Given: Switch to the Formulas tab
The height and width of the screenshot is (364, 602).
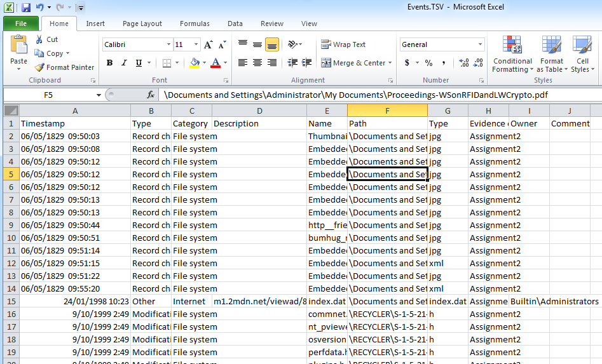Looking at the screenshot, I should [195, 24].
